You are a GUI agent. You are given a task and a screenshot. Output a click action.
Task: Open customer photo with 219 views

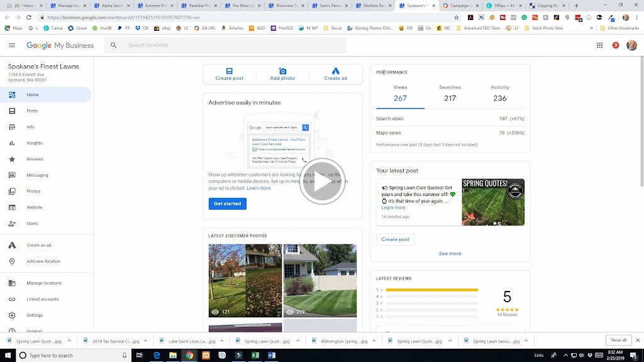coord(320,281)
